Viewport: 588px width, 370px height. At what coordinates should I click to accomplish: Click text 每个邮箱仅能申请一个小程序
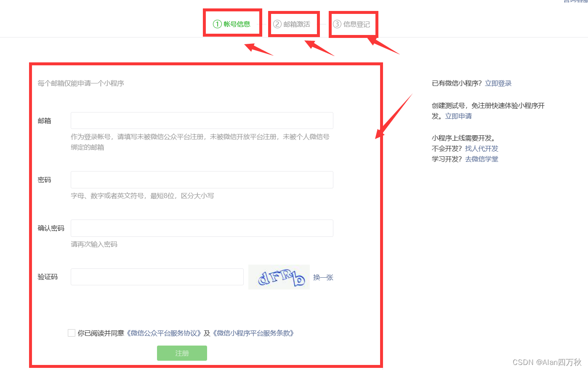tap(81, 83)
